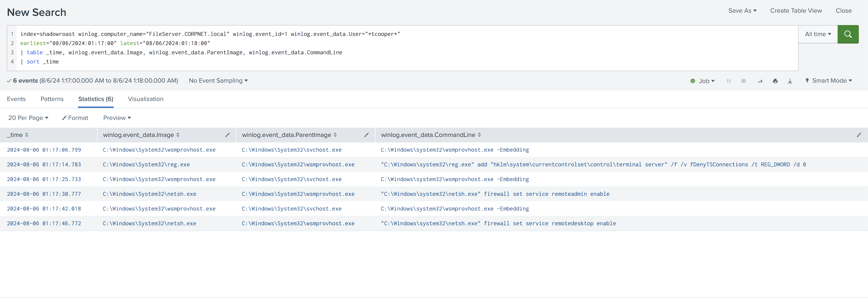Share the search job
This screenshot has width=868, height=298.
(760, 81)
